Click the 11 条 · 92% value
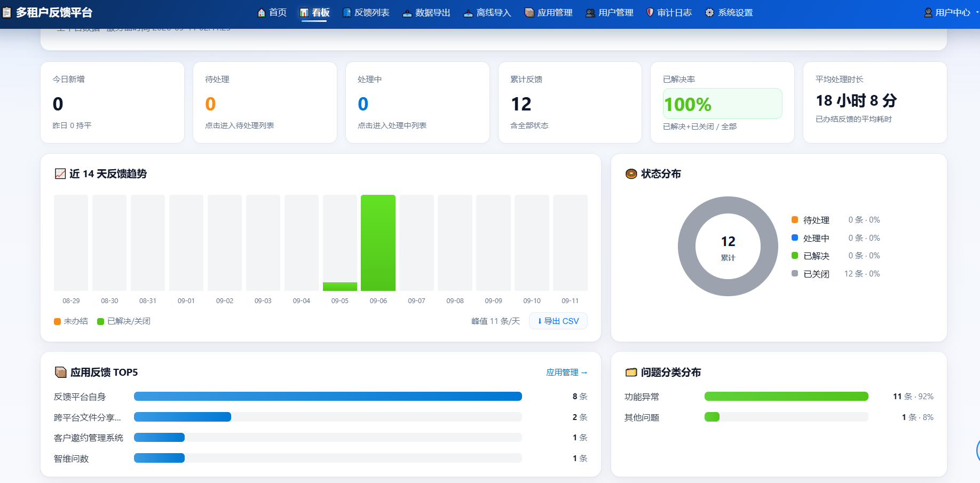 pyautogui.click(x=913, y=397)
